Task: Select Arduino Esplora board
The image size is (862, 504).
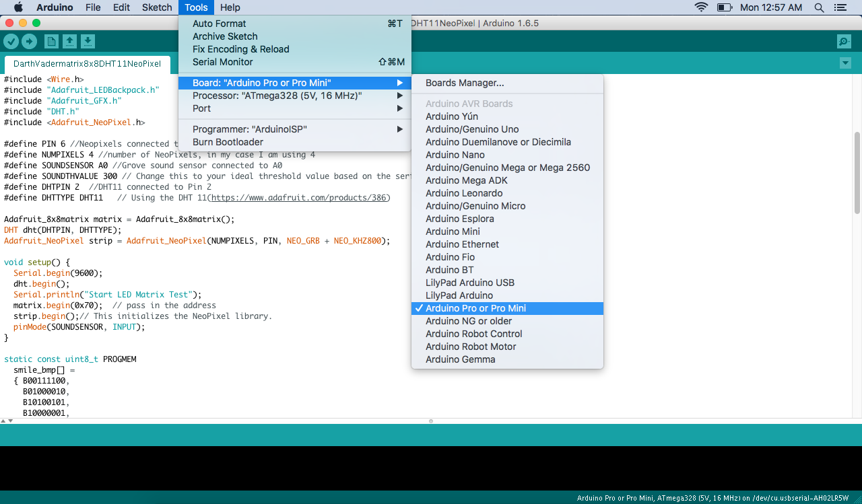Action: point(507,219)
